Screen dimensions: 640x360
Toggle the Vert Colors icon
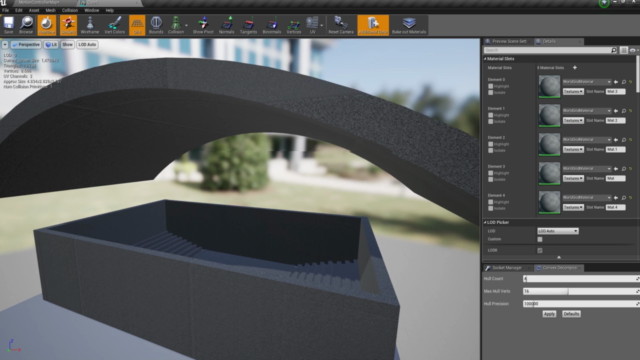[x=115, y=25]
